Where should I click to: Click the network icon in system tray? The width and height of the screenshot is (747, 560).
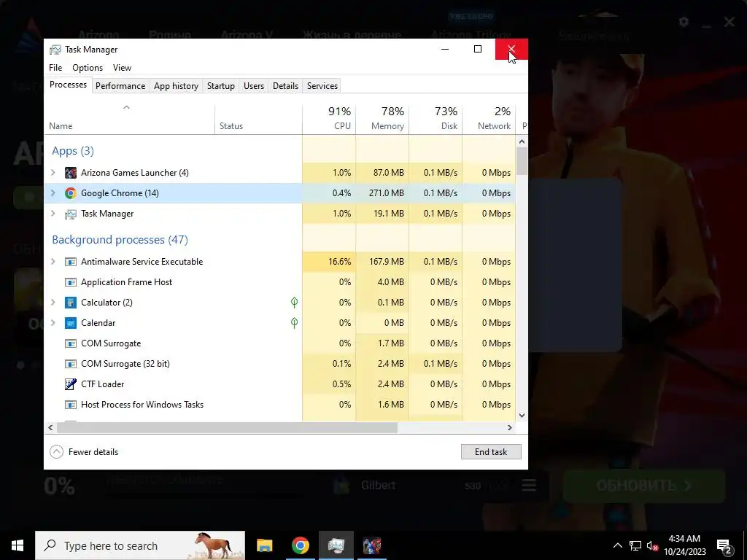(635, 545)
